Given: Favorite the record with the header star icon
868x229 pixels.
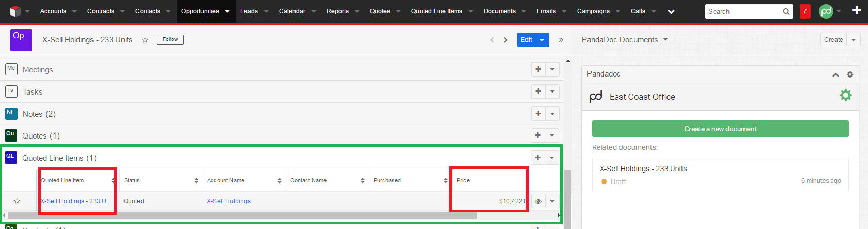Looking at the screenshot, I should [x=145, y=40].
